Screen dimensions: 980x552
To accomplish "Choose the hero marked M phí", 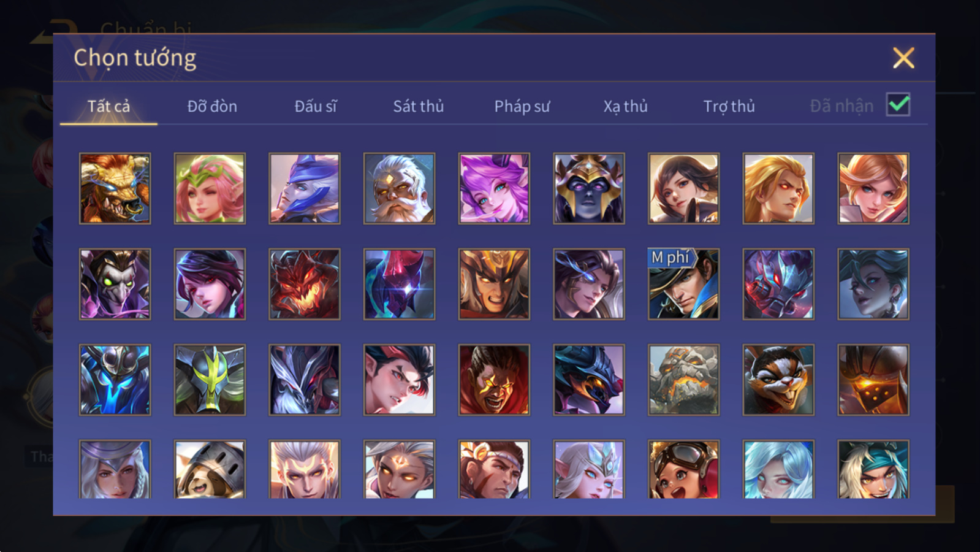I will coord(683,284).
